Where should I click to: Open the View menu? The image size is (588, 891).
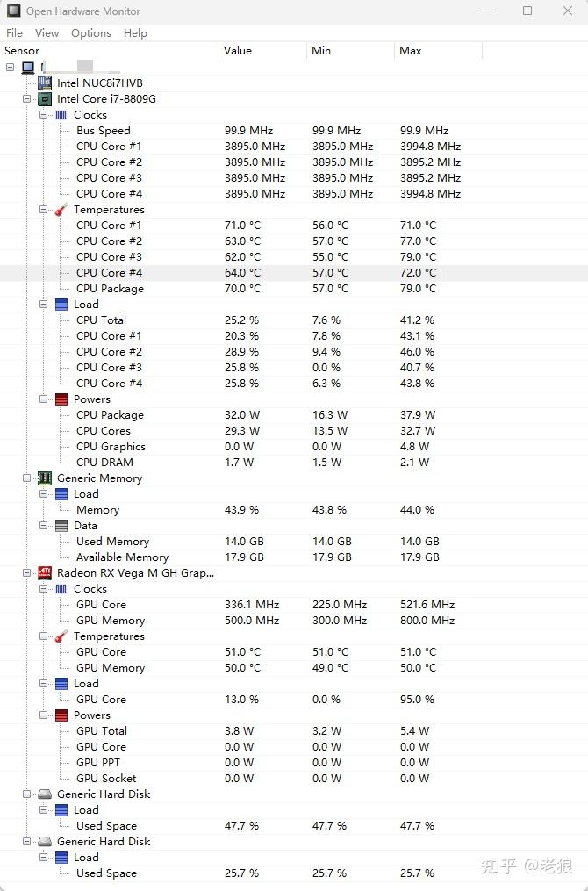47,33
